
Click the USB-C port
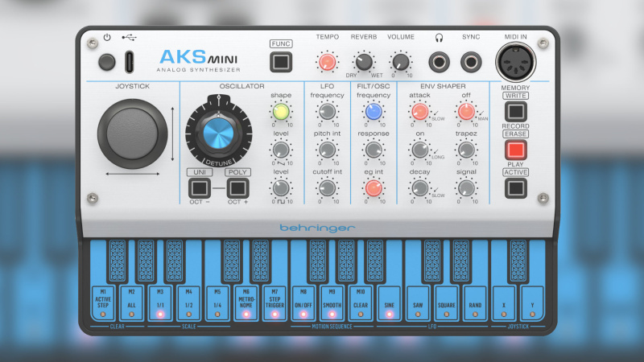(x=129, y=63)
